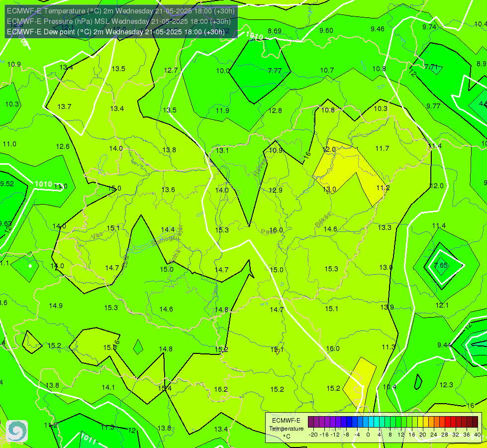The height and width of the screenshot is (448, 487).
Task: Click the 9.46 temperature value
Action: [x=378, y=29]
